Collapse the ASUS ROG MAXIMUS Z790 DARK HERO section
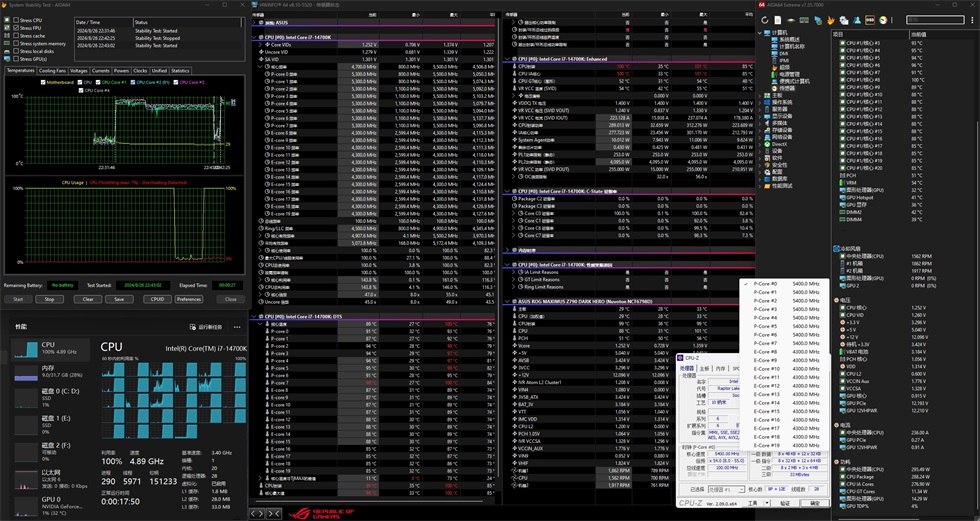The height and width of the screenshot is (521, 980). [507, 302]
